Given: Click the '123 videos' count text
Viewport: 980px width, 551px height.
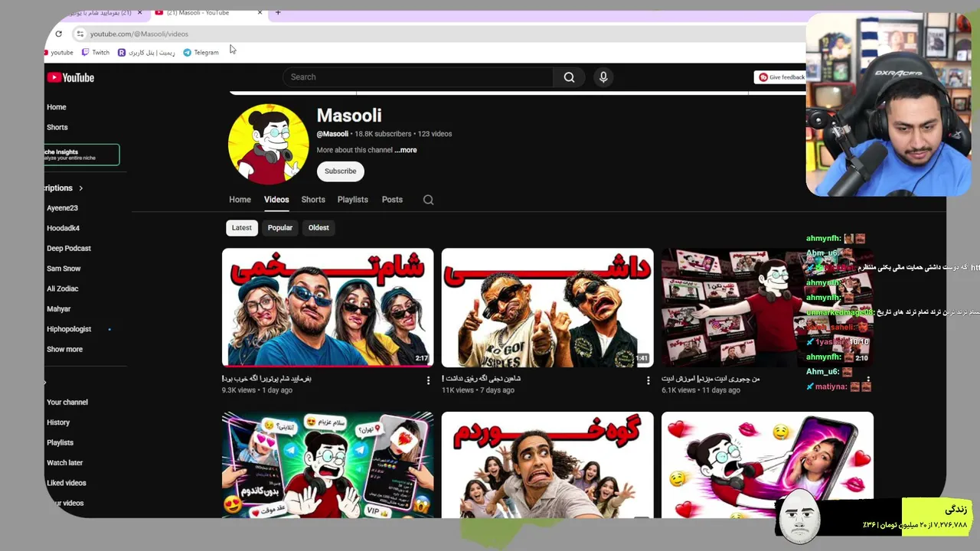Looking at the screenshot, I should tap(435, 134).
